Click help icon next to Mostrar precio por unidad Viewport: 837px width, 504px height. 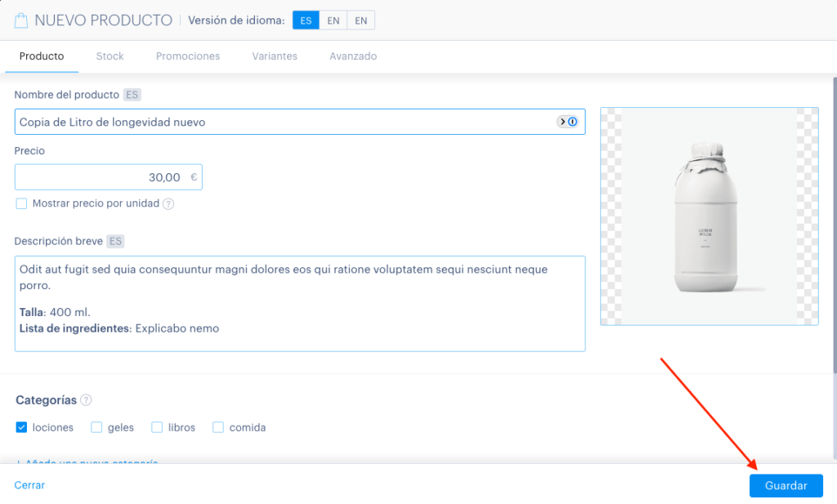pyautogui.click(x=168, y=203)
